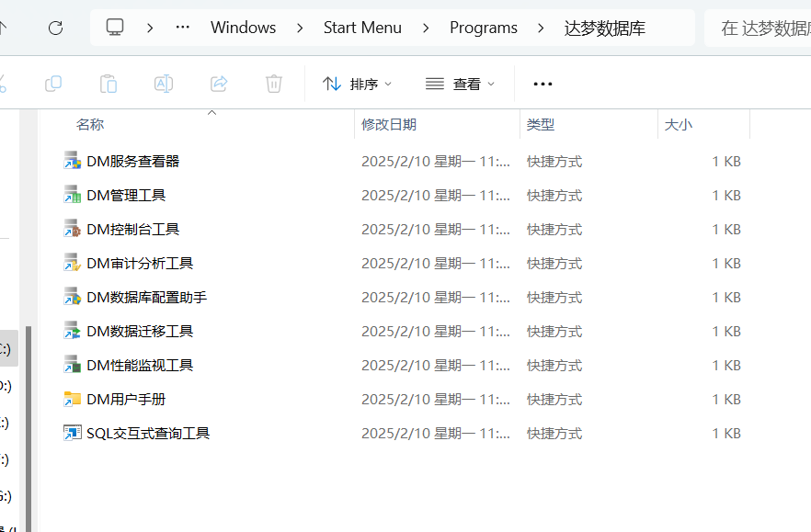Expand chevron after Windows in breadcrumb
This screenshot has width=811, height=532.
[x=300, y=28]
